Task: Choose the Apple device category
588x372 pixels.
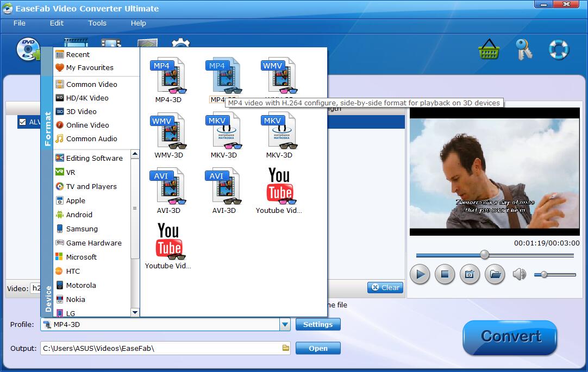Action: click(x=92, y=201)
